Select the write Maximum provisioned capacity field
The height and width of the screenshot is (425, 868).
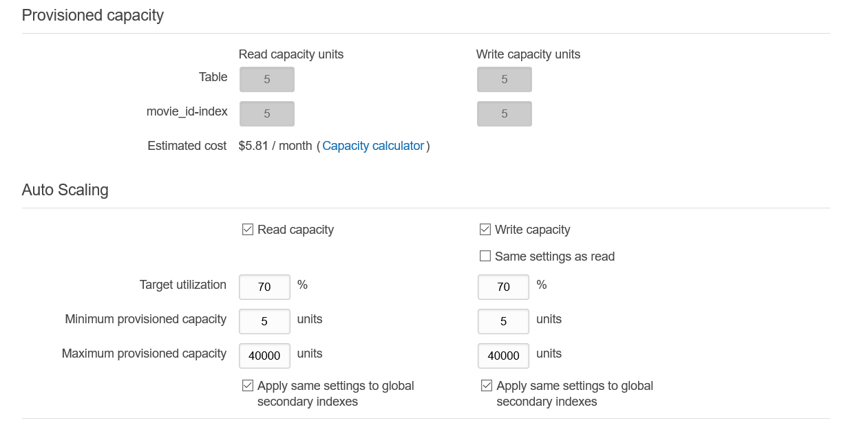[x=503, y=356]
